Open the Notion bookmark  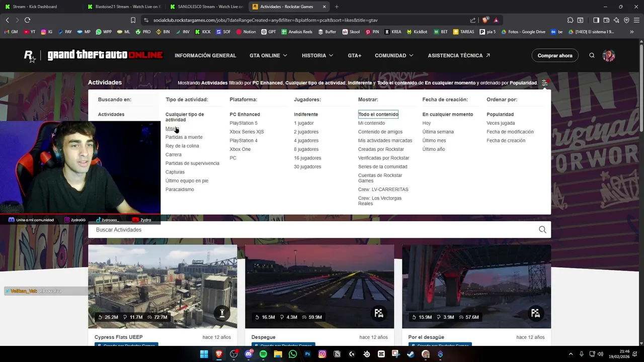246,32
